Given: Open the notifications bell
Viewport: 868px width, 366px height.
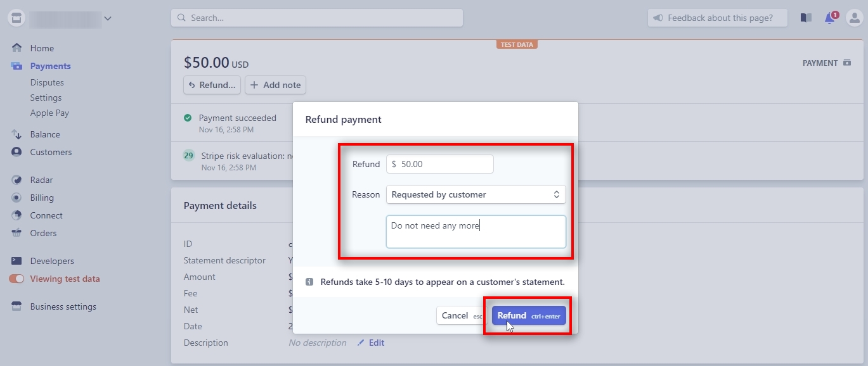Looking at the screenshot, I should coord(829,18).
